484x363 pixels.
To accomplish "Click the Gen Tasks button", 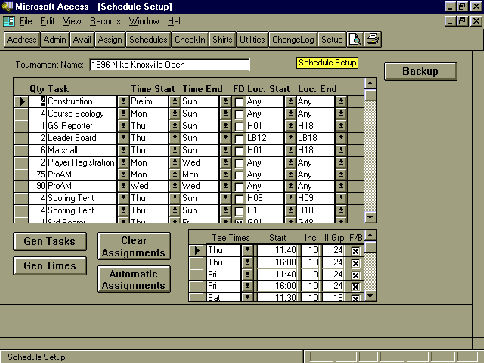I will pos(50,241).
